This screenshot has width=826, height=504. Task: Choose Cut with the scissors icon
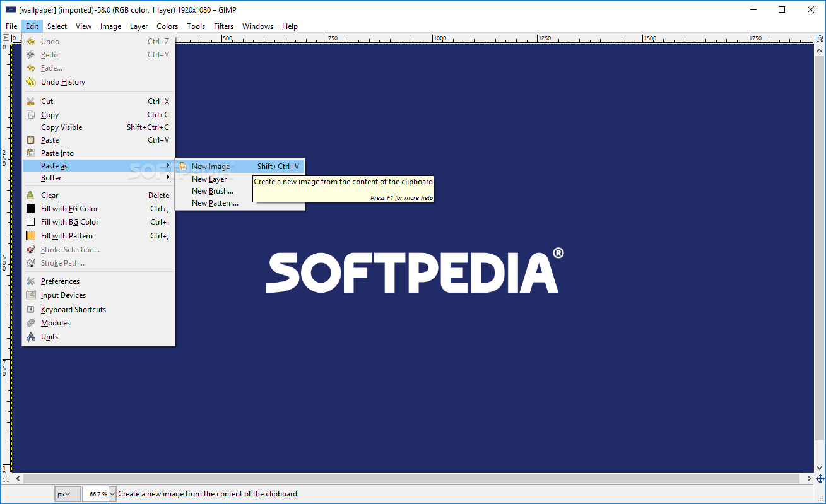(98, 101)
